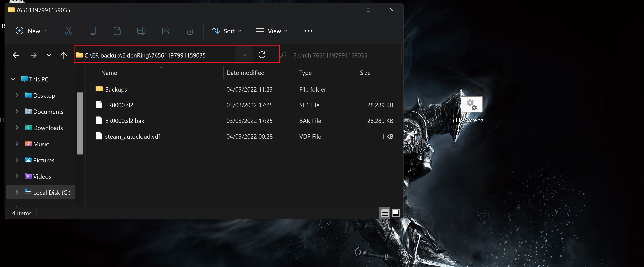
Task: Click the Share icon in toolbar
Action: click(166, 31)
